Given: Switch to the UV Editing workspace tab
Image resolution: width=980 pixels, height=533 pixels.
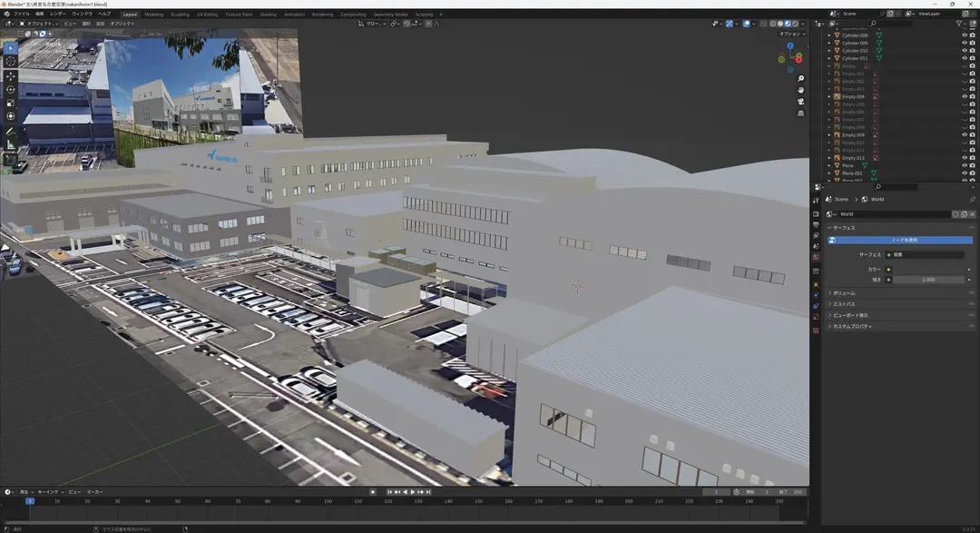Looking at the screenshot, I should pyautogui.click(x=208, y=15).
